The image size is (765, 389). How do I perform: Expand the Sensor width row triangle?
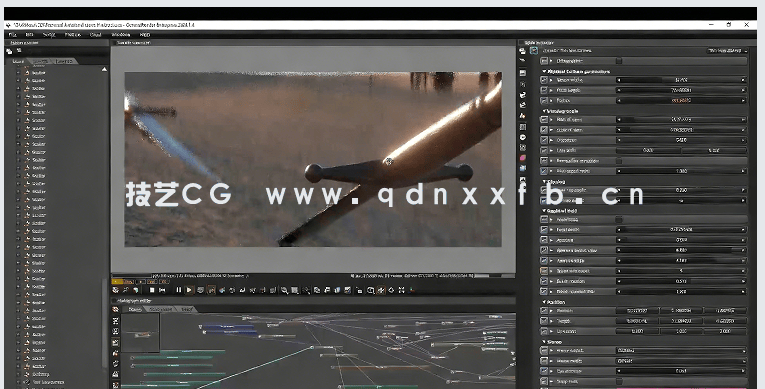[x=552, y=80]
